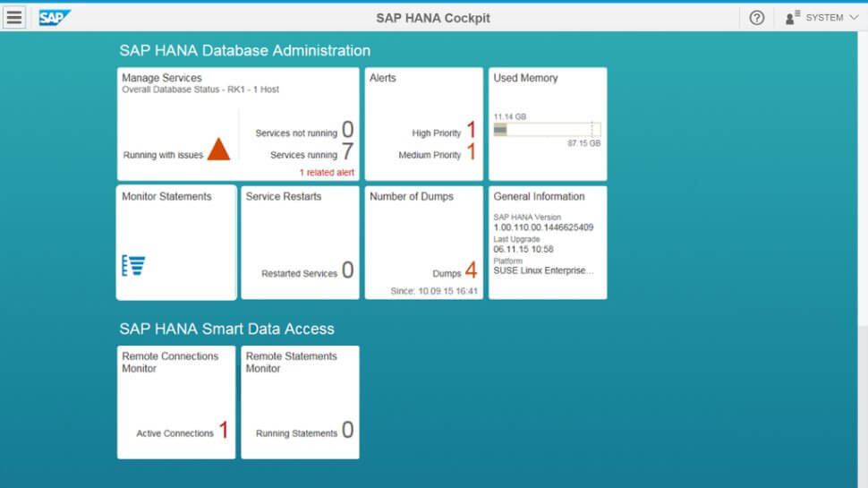
Task: Click the Used Memory bar
Action: [x=547, y=130]
